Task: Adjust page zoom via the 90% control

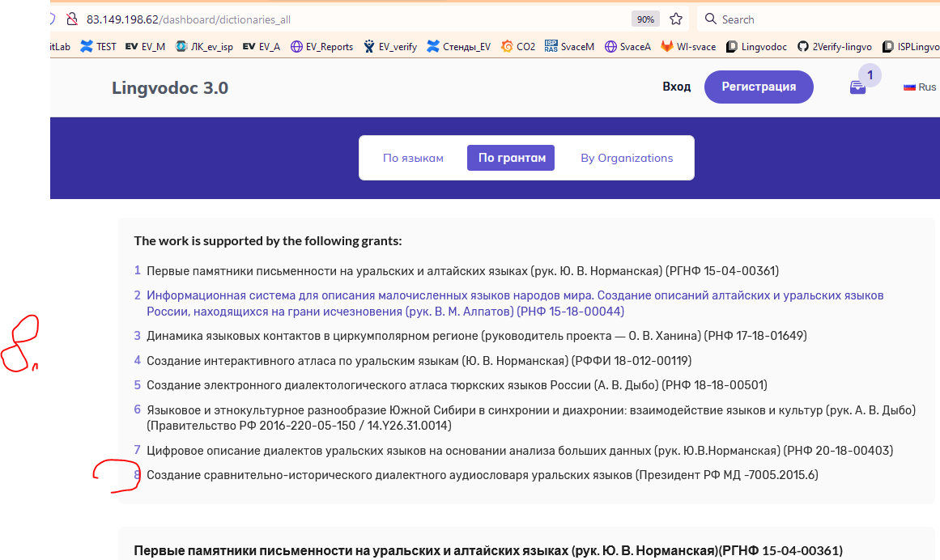Action: point(644,18)
